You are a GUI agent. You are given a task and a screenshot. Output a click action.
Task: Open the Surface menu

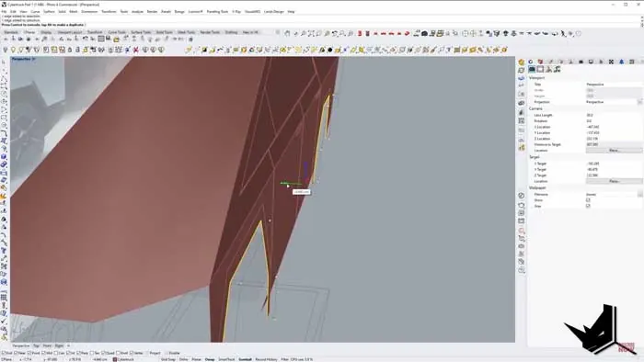point(49,11)
